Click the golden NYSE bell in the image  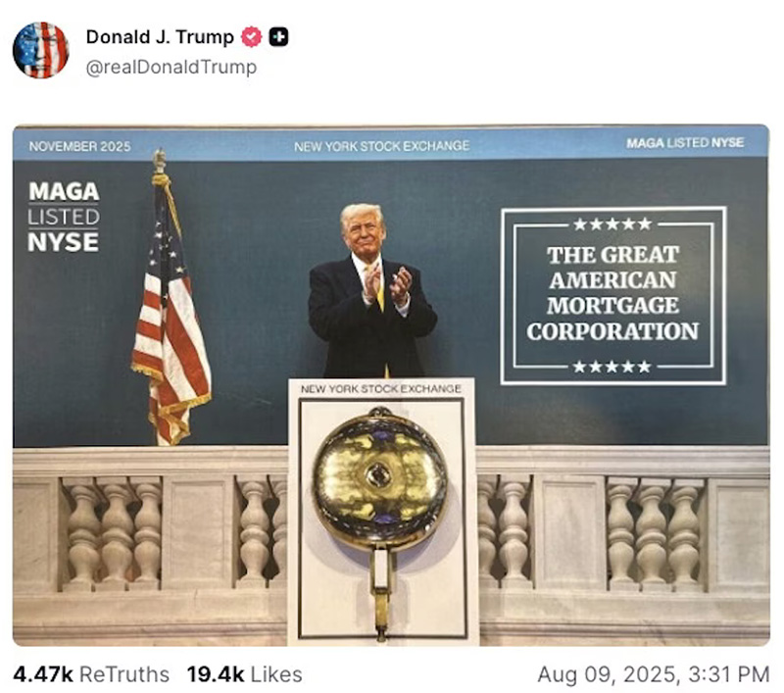click(380, 477)
